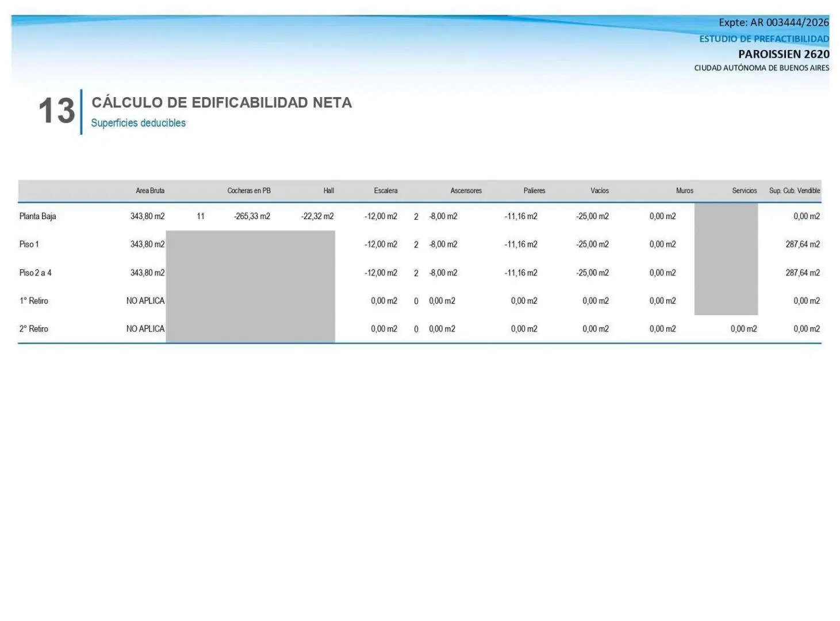Click Planta Baja's Vacíos '-25,00 m2'
This screenshot has width=840, height=621.
click(x=593, y=217)
